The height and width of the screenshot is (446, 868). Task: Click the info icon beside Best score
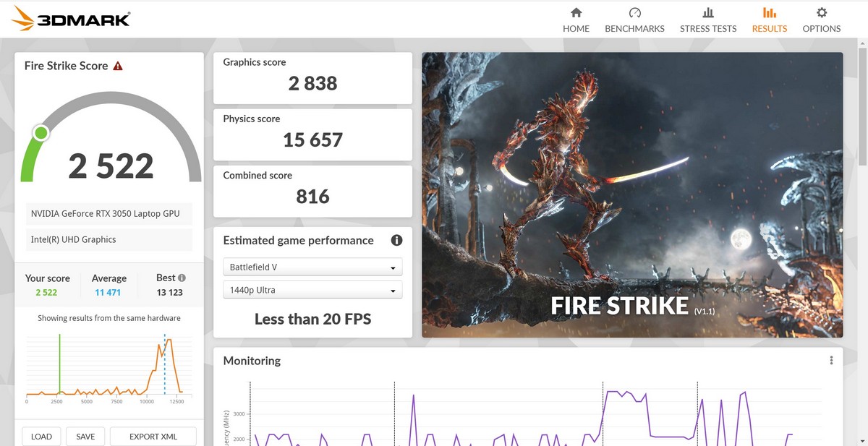click(182, 278)
